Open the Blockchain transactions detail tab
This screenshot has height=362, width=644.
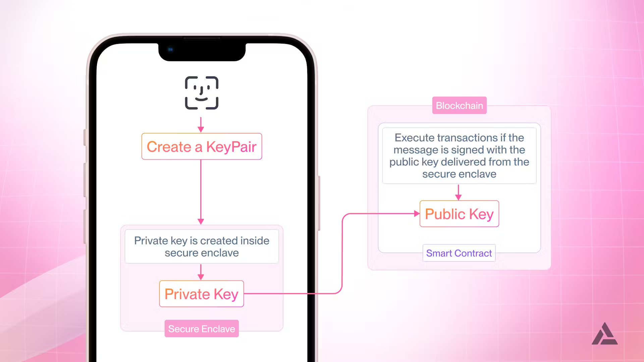click(x=459, y=105)
